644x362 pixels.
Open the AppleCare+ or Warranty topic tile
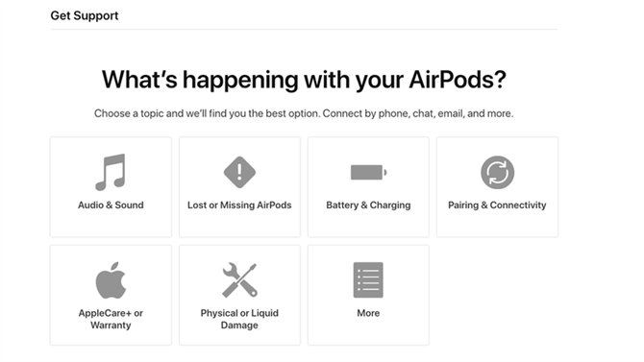click(111, 295)
